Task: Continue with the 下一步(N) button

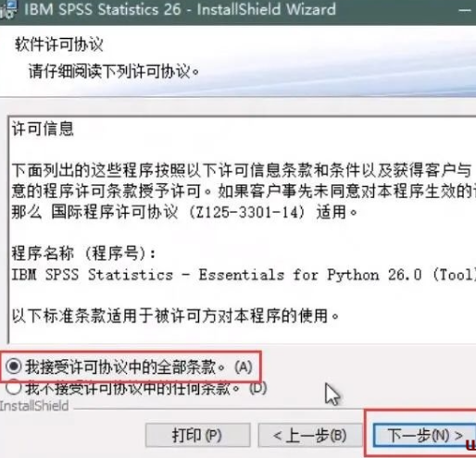Action: [424, 435]
